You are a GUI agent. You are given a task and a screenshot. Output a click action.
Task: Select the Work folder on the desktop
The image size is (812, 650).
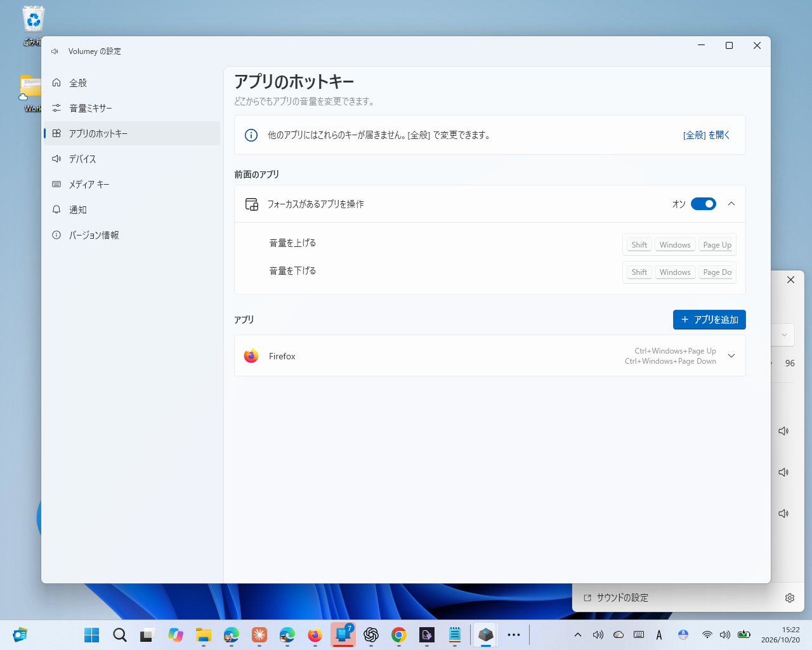point(30,94)
